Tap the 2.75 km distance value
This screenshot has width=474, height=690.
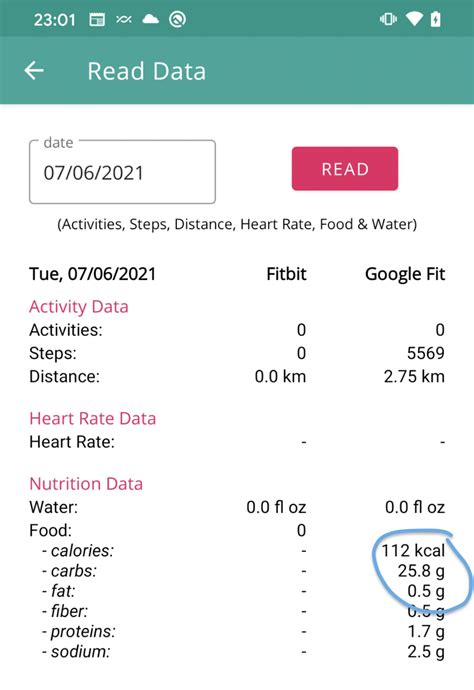click(414, 377)
